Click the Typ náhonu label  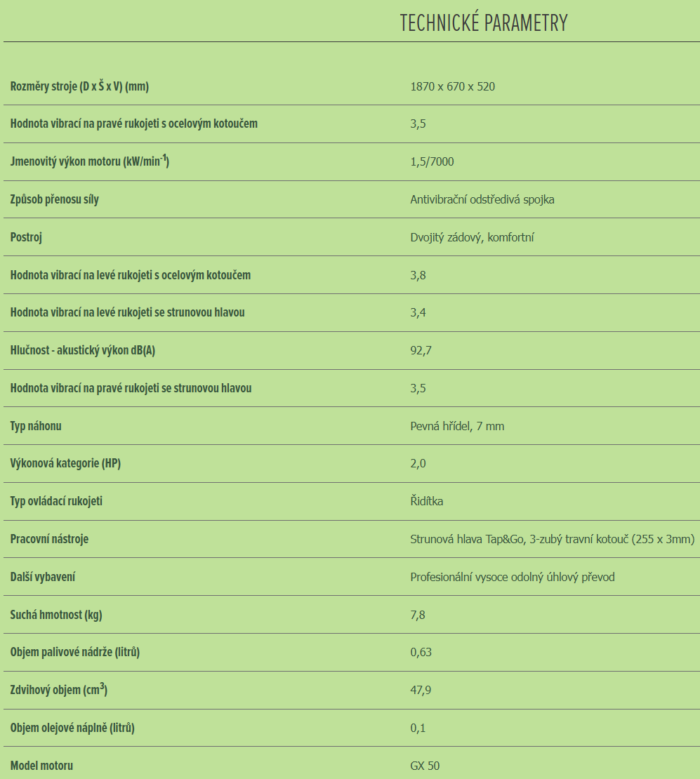41,426
